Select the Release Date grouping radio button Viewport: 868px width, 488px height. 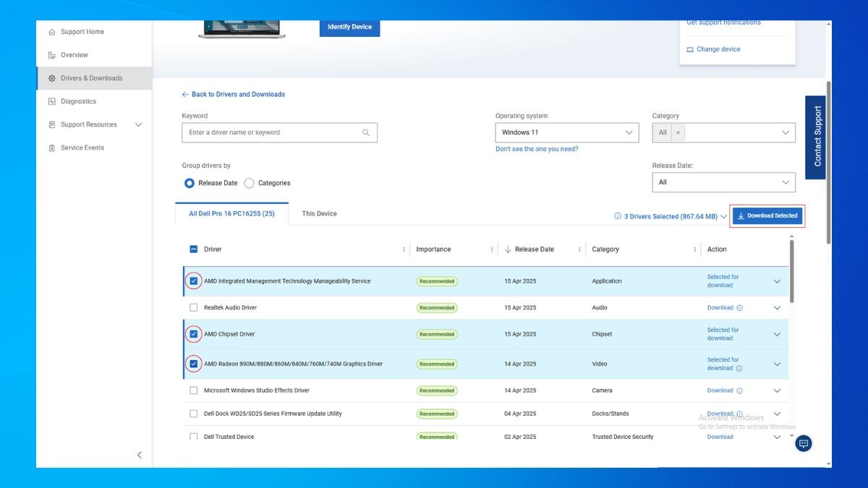190,183
